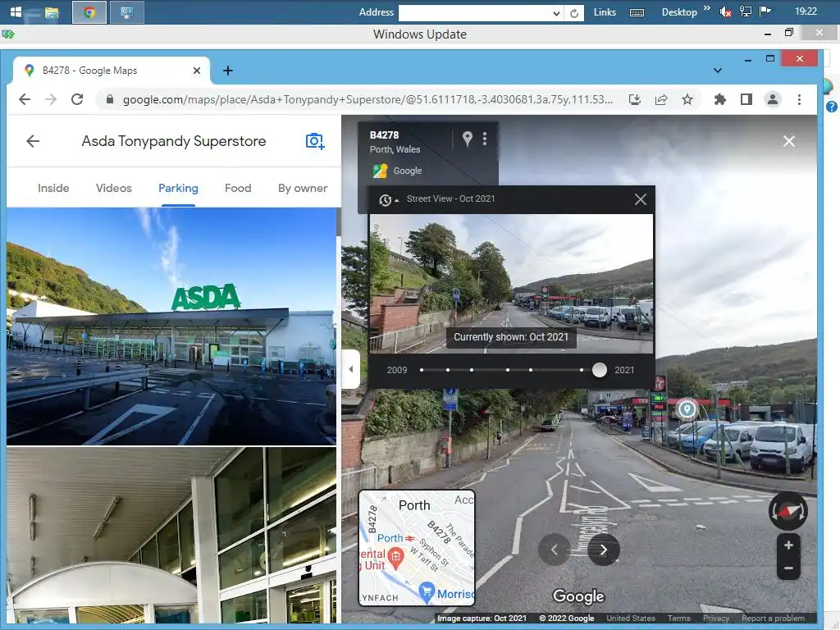Click the Windows Update taskbar button
This screenshot has height=630, width=840.
[127, 12]
